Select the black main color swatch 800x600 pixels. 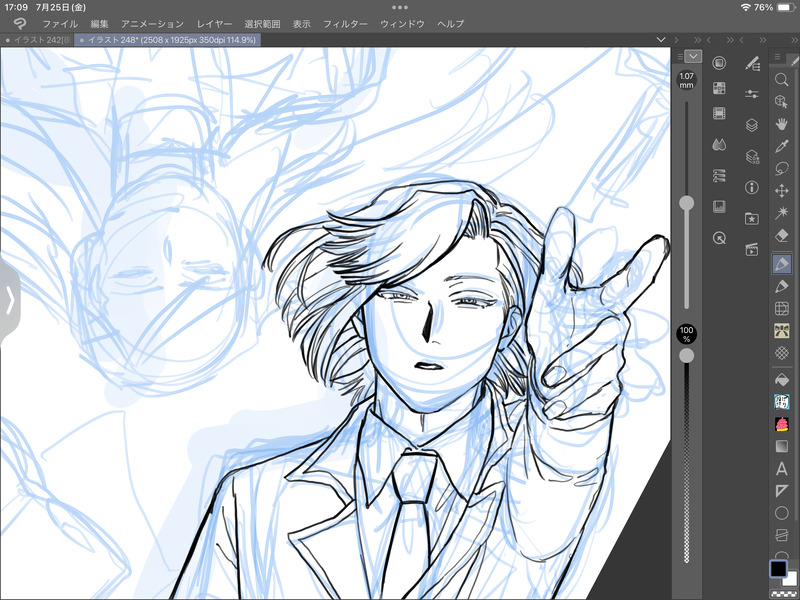(x=778, y=568)
